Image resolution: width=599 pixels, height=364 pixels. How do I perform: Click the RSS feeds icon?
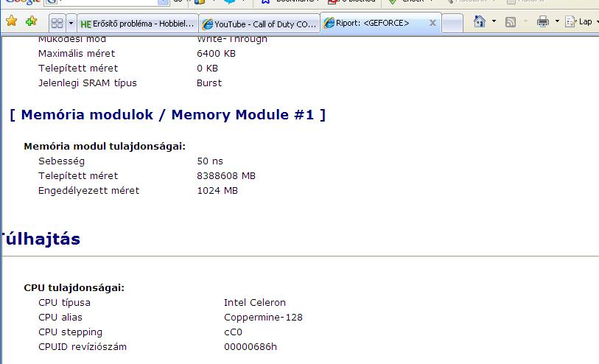click(511, 22)
